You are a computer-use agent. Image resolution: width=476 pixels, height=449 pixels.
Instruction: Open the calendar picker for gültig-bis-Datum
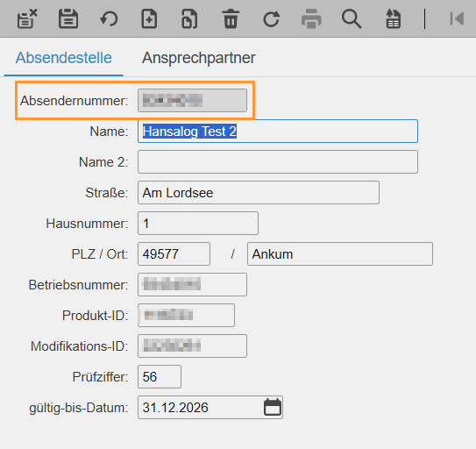tap(273, 407)
